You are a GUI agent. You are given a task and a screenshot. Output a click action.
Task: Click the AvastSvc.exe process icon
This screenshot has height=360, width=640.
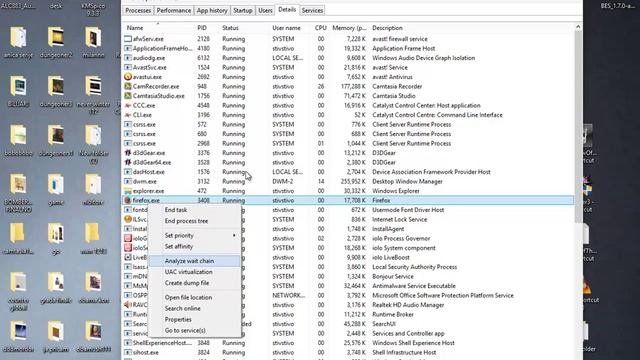128,67
